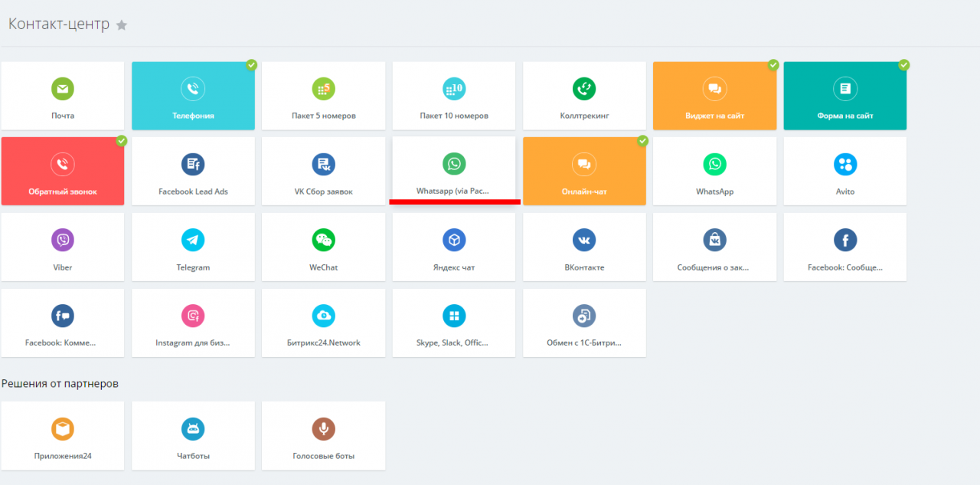Open the Коллтрекинг green phone icon

point(584,89)
